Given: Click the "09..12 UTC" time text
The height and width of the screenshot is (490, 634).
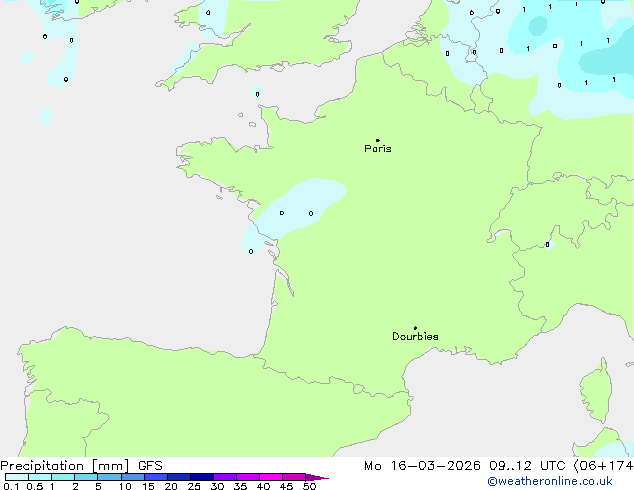Looking at the screenshot, I should [x=527, y=466].
